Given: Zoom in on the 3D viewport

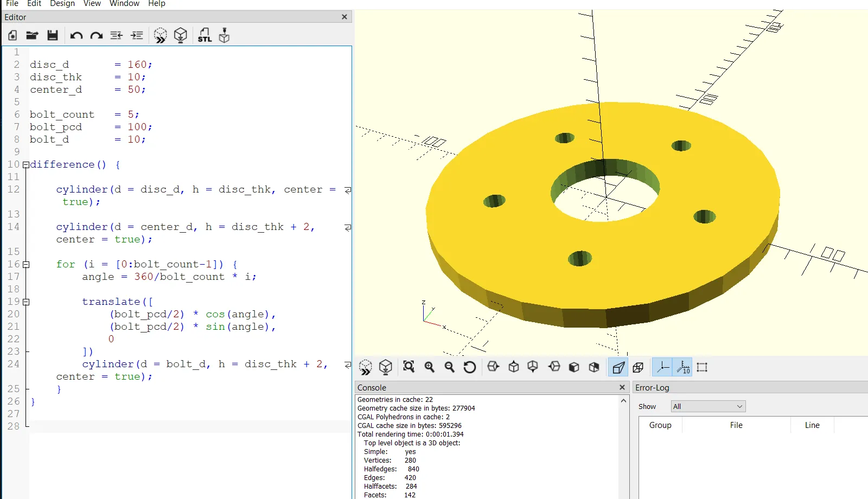Looking at the screenshot, I should (x=430, y=367).
